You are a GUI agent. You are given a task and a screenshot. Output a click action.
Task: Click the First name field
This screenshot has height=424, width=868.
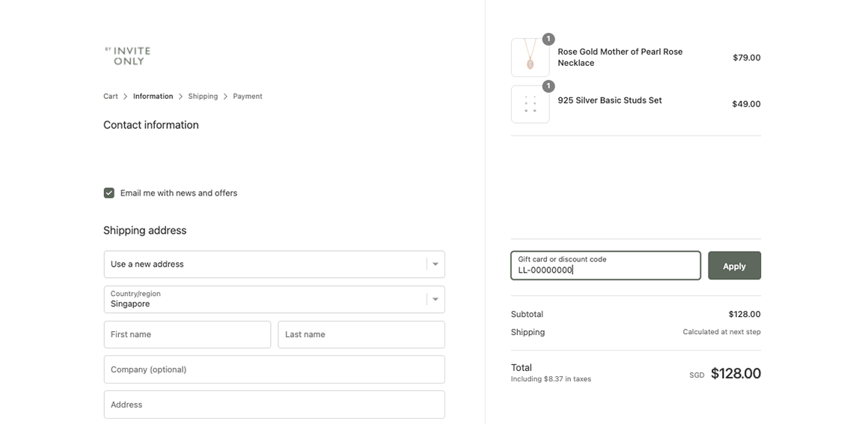coord(188,335)
